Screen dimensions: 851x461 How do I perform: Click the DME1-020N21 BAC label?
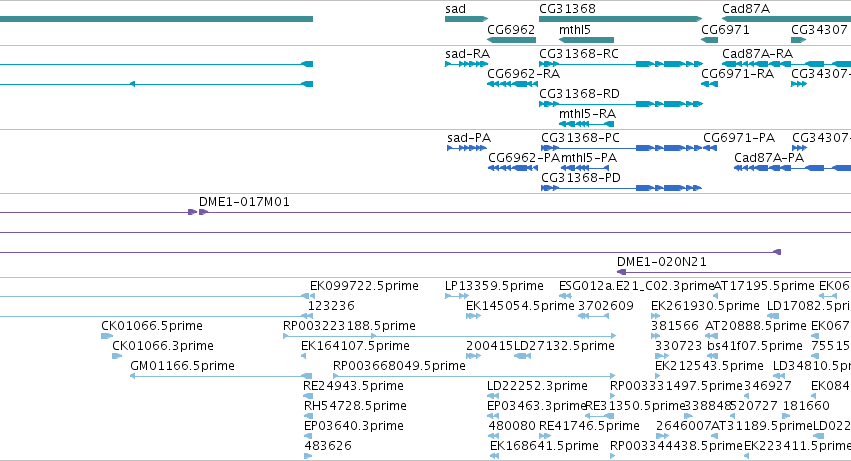(662, 262)
